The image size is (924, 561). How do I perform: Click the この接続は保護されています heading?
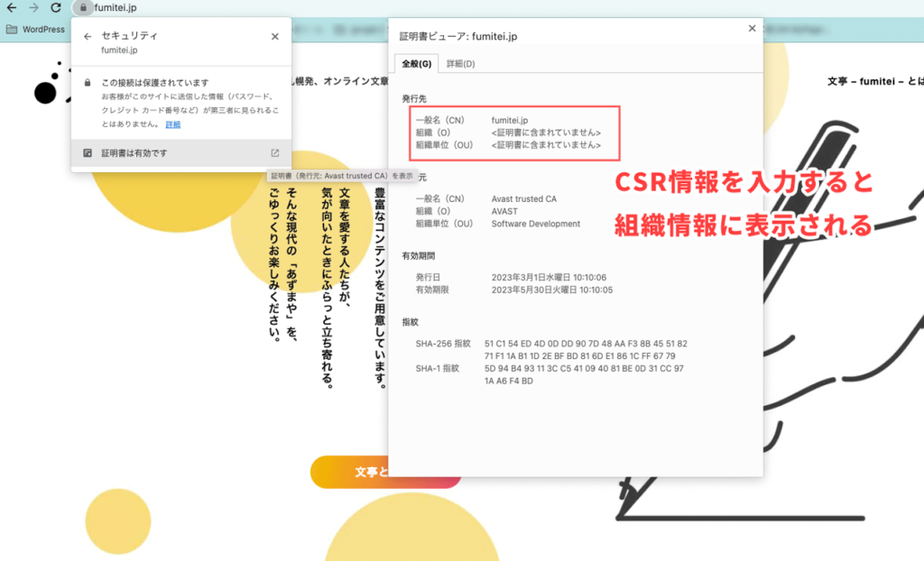click(155, 83)
